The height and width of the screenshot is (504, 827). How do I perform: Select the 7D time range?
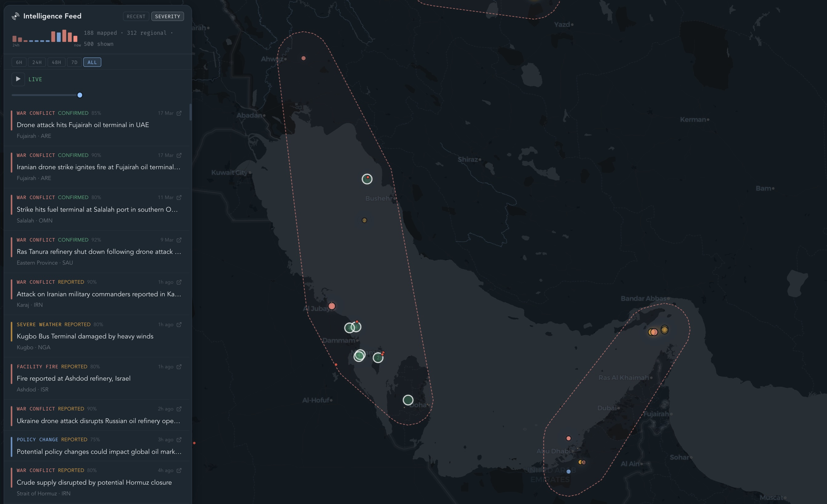point(74,62)
